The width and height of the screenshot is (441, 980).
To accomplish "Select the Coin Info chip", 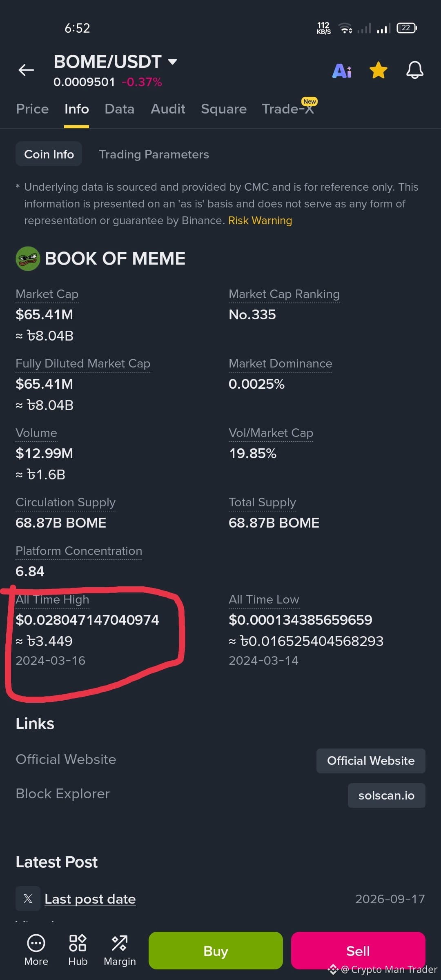I will [49, 154].
